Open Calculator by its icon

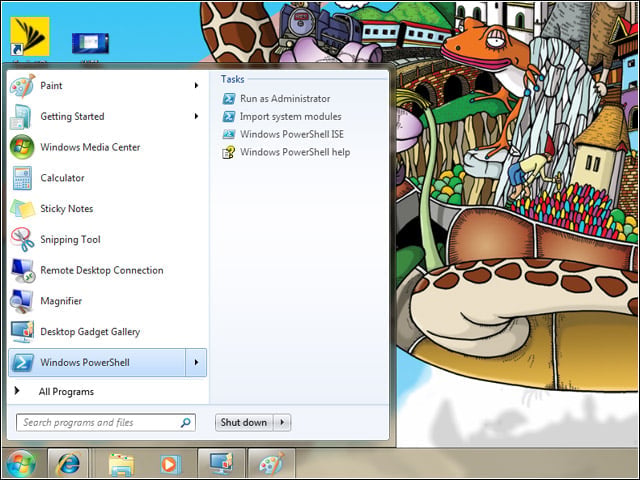pos(22,178)
